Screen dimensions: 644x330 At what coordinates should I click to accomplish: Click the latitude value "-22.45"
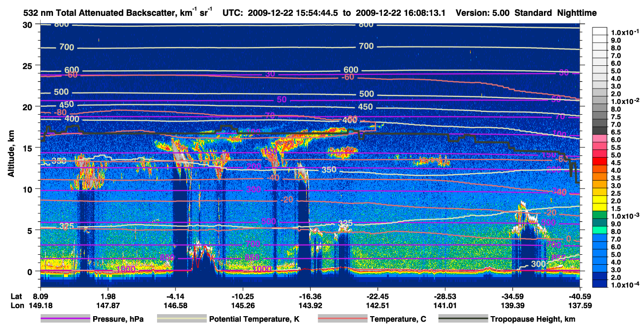pos(377,296)
